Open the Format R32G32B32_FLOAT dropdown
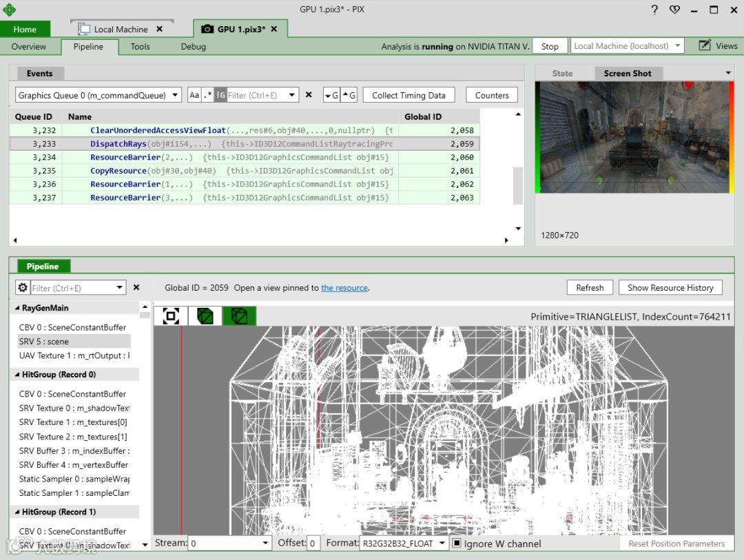This screenshot has width=744, height=560. (404, 543)
